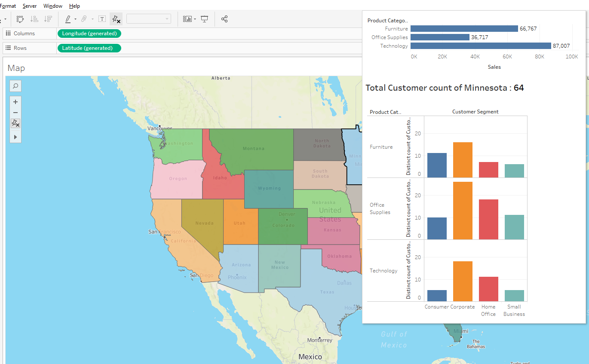Click the fix axes paperclip icon
The width and height of the screenshot is (589, 364).
85,19
